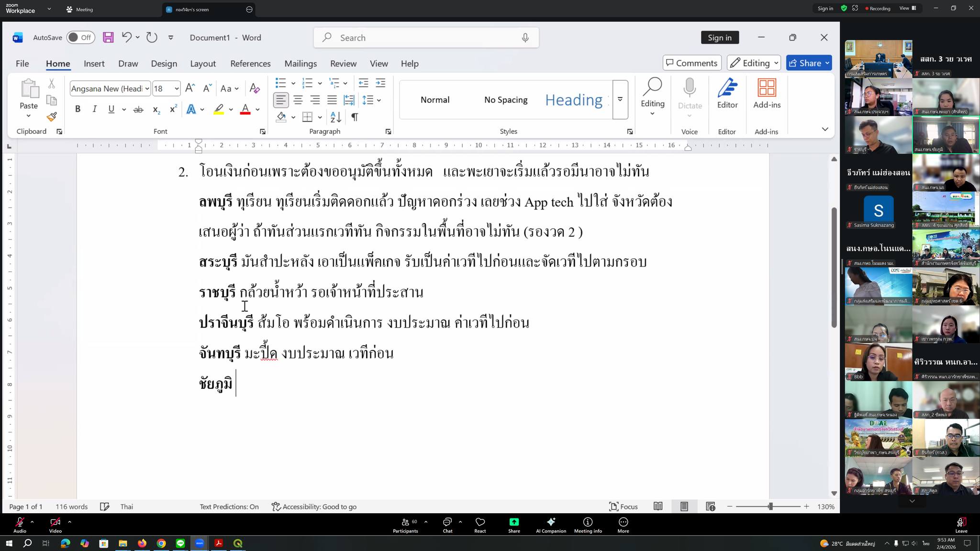The height and width of the screenshot is (551, 980).
Task: Switch to the Layout ribbon tab
Action: point(203,64)
